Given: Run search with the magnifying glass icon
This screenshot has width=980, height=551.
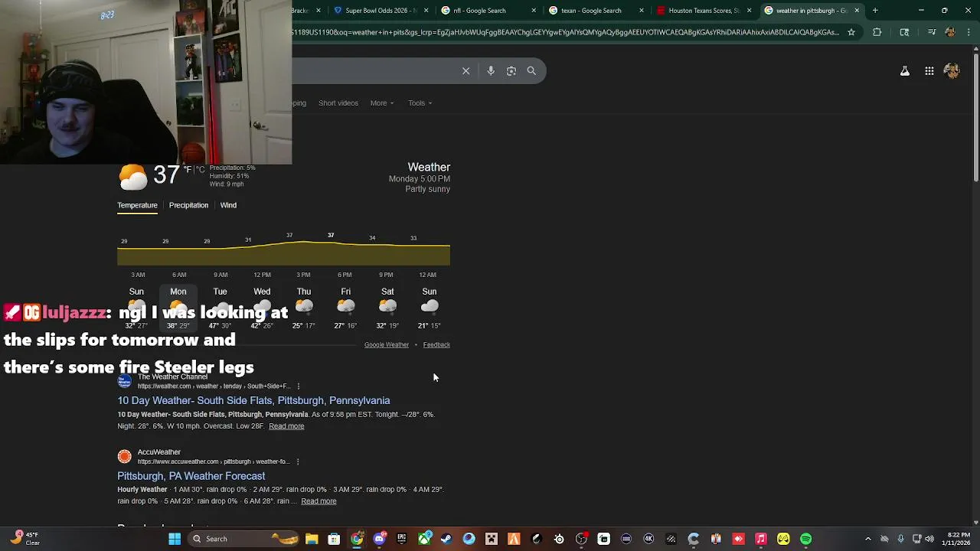Looking at the screenshot, I should click(531, 71).
